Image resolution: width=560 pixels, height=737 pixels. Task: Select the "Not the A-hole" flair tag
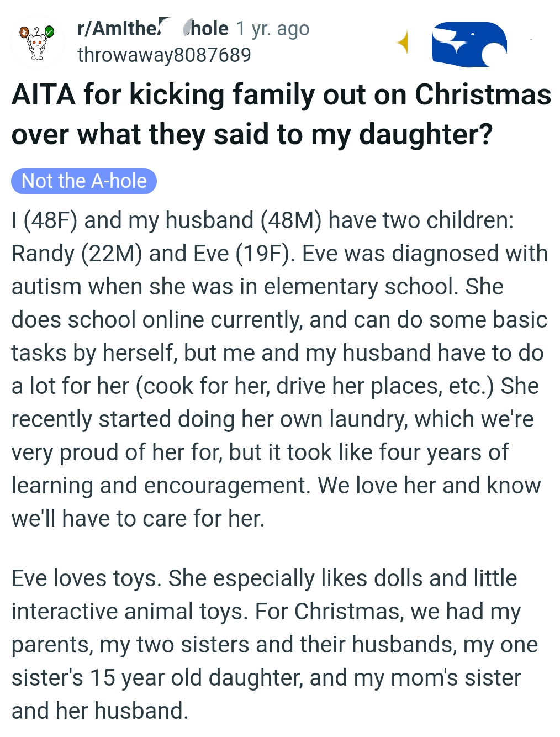[x=84, y=181]
